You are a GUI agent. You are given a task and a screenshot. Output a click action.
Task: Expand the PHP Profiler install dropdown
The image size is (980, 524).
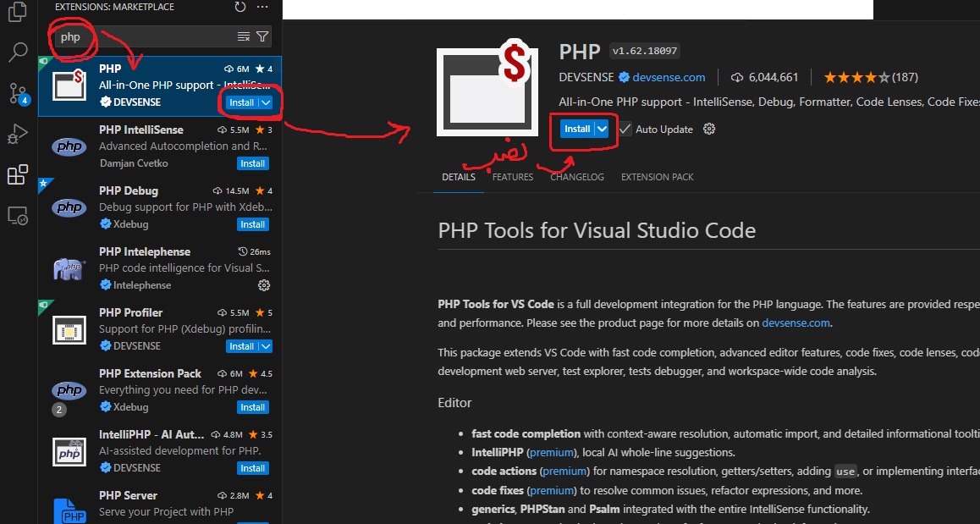tap(265, 346)
